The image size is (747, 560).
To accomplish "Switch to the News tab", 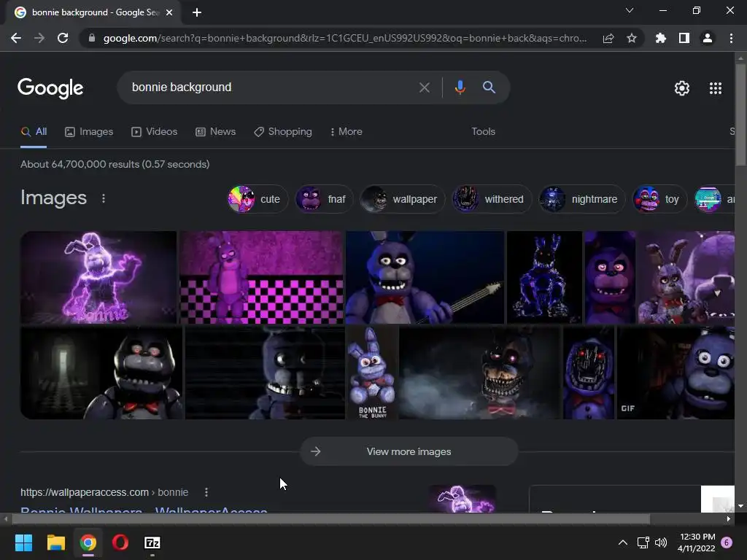I will click(x=215, y=132).
